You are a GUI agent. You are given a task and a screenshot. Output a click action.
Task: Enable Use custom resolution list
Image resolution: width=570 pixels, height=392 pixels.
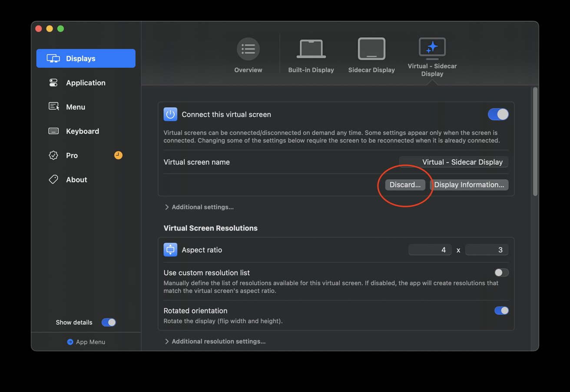pyautogui.click(x=500, y=272)
